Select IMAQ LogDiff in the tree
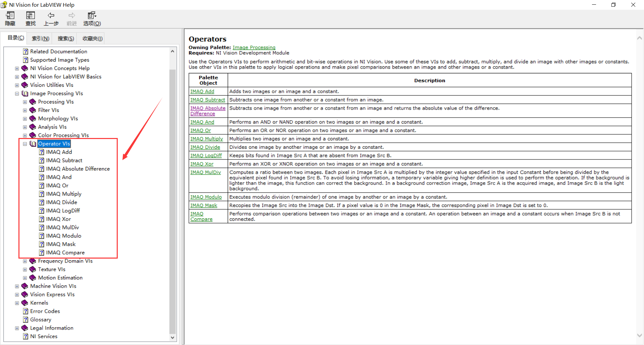 point(63,211)
